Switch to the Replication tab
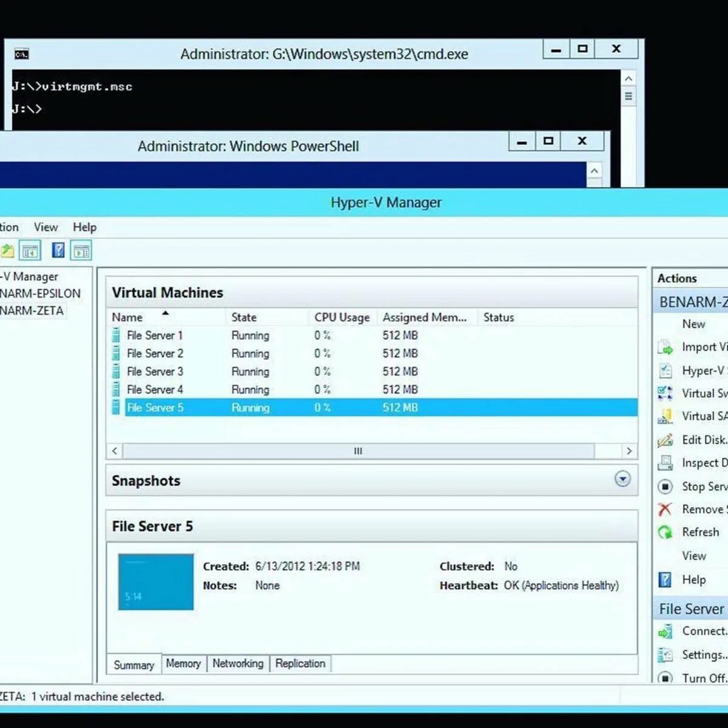Viewport: 728px width, 728px height. pos(300,664)
